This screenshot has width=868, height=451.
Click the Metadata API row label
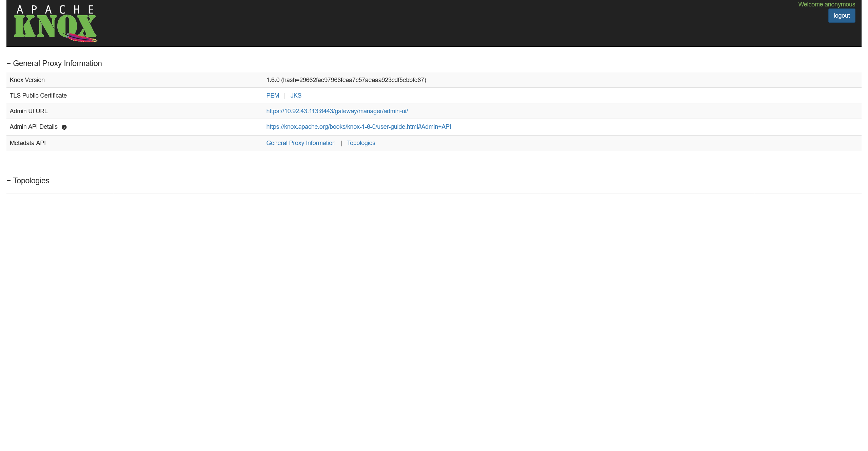click(x=27, y=143)
